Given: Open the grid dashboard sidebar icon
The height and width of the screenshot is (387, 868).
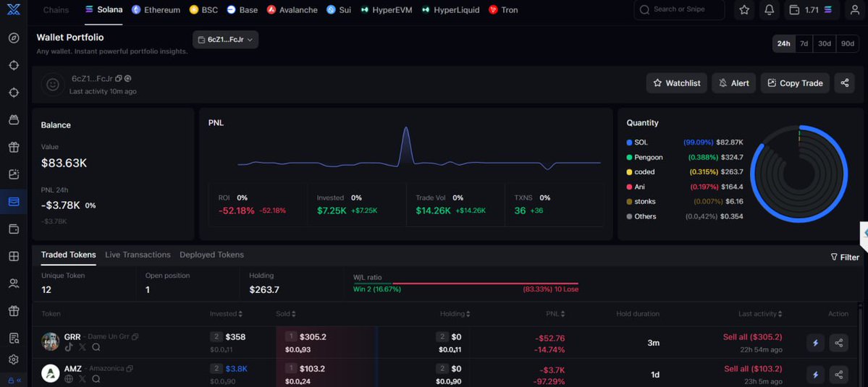Looking at the screenshot, I should point(14,256).
